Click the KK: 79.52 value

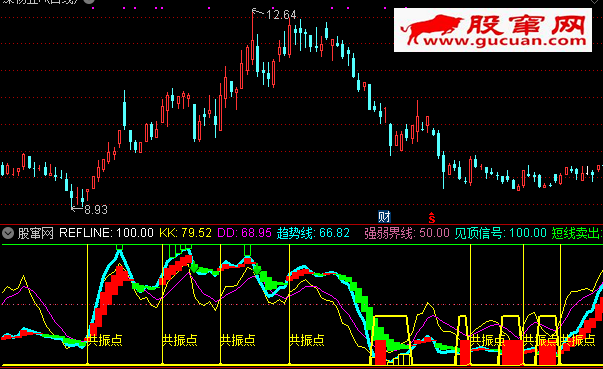point(185,233)
